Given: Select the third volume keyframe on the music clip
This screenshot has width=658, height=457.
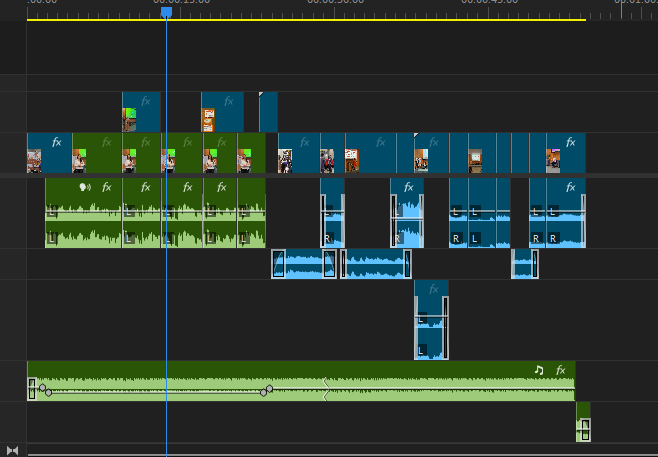Looking at the screenshot, I should pyautogui.click(x=264, y=393).
